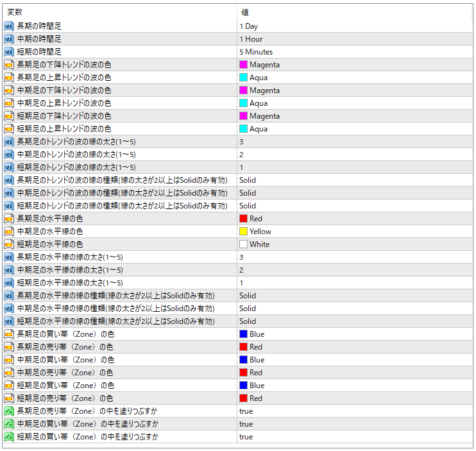476x451 pixels.
Task: Click the icon beside 長期の時間足
Action: (x=9, y=26)
